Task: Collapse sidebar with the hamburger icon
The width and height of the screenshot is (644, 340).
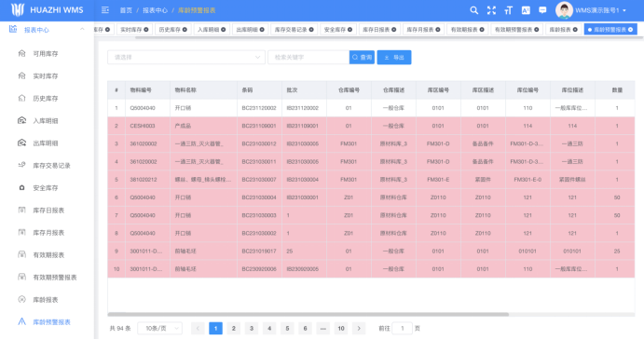Action: [x=105, y=10]
